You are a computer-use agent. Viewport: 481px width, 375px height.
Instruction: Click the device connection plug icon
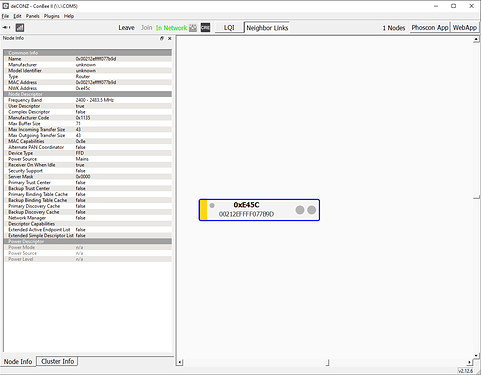6,28
